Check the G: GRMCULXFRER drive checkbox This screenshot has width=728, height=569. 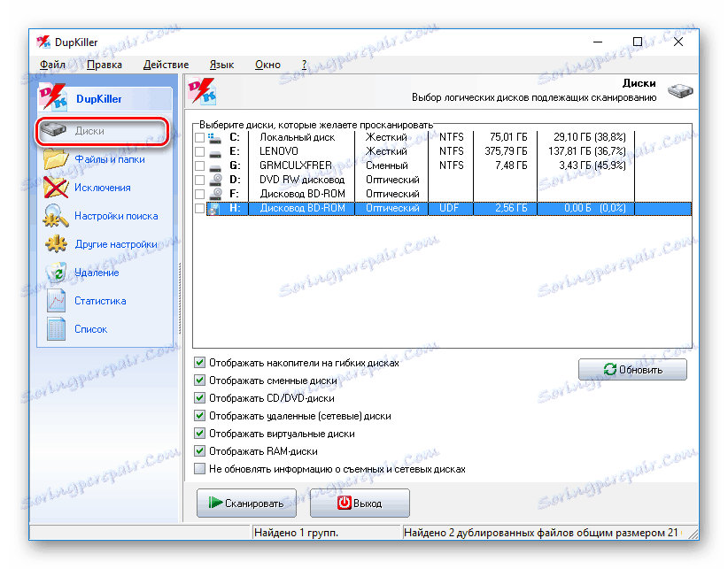(199, 165)
